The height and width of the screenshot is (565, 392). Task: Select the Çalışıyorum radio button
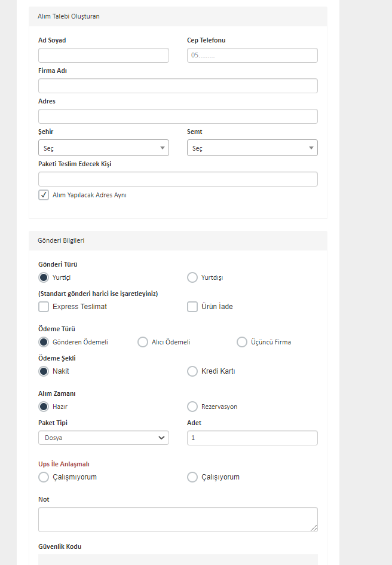point(192,477)
